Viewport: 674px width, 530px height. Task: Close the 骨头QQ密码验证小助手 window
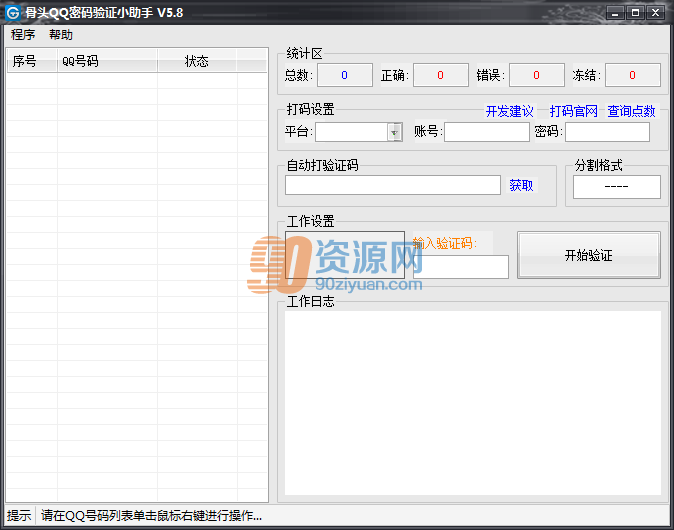click(656, 13)
